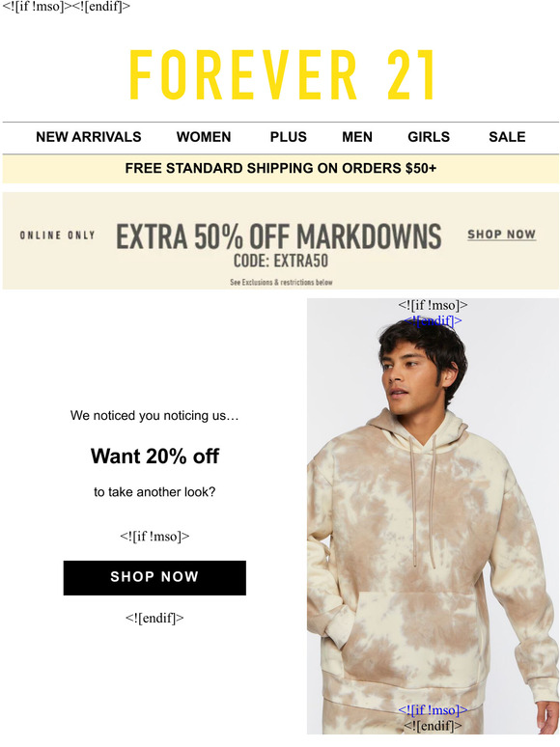This screenshot has width=560, height=747.
Task: Go to the Women category
Action: 204,137
